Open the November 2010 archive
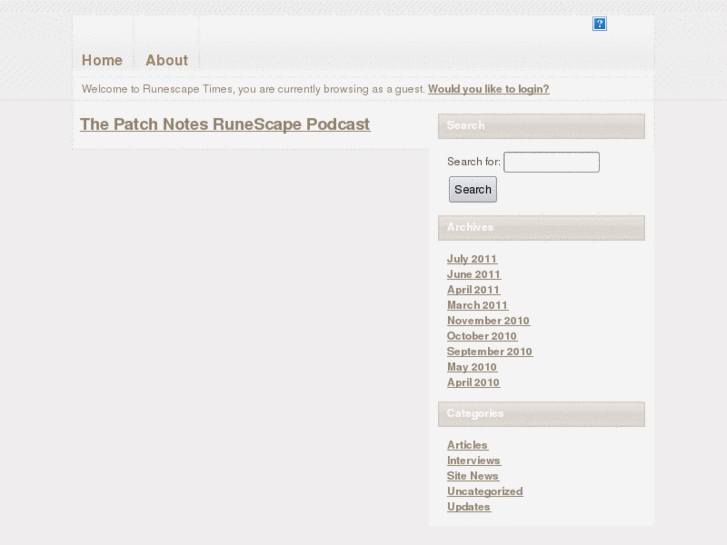 coord(488,321)
